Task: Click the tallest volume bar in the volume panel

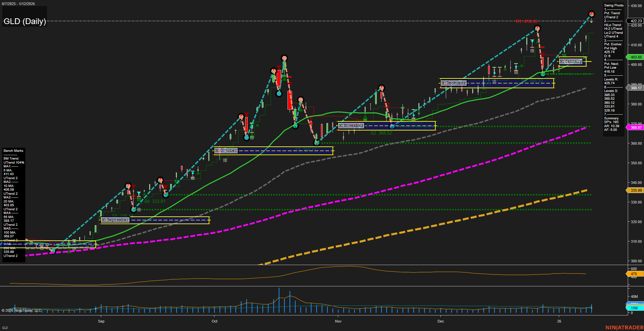Action: point(279,301)
